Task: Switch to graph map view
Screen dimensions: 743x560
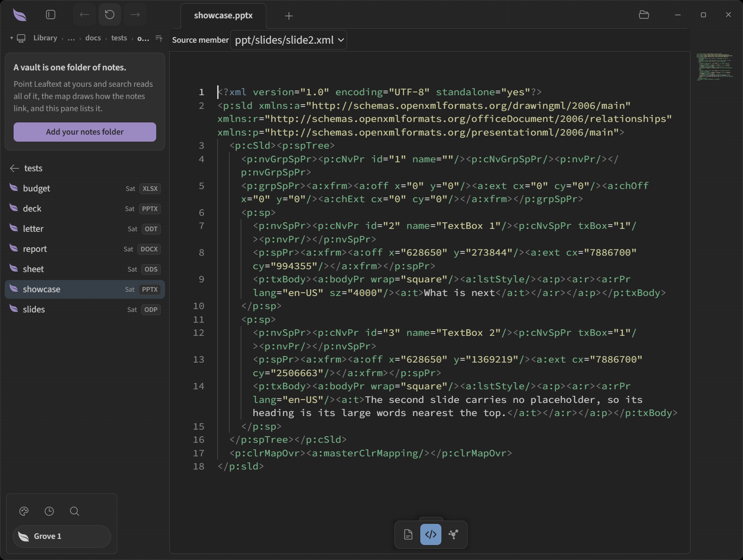Action: pos(453,535)
